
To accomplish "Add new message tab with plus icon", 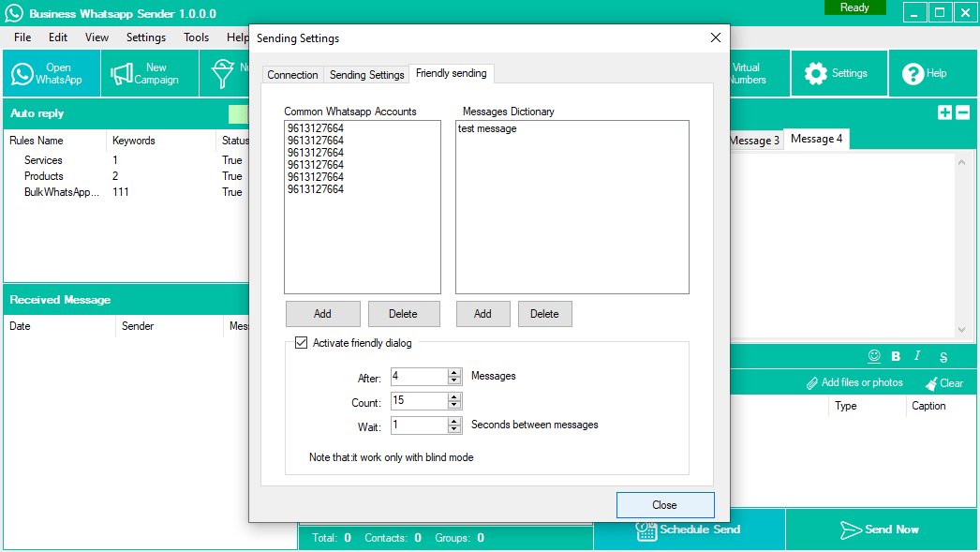I will click(x=944, y=112).
